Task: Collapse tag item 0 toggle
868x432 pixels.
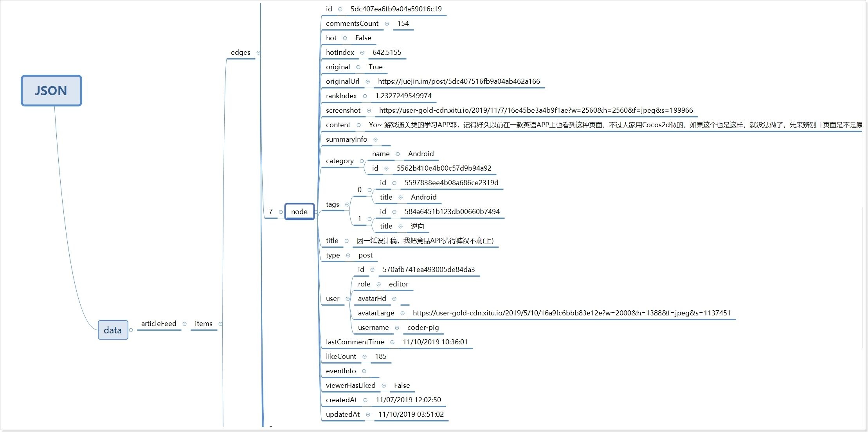Action: (369, 190)
